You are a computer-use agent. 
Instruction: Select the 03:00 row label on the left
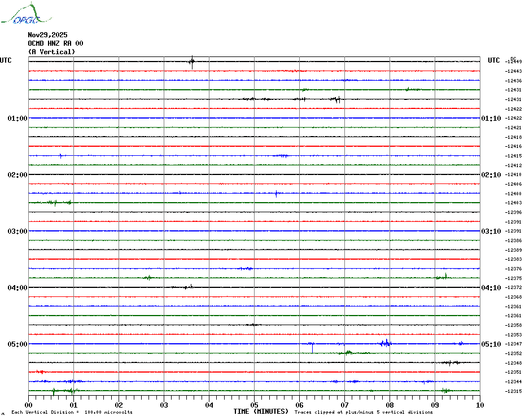(17, 231)
